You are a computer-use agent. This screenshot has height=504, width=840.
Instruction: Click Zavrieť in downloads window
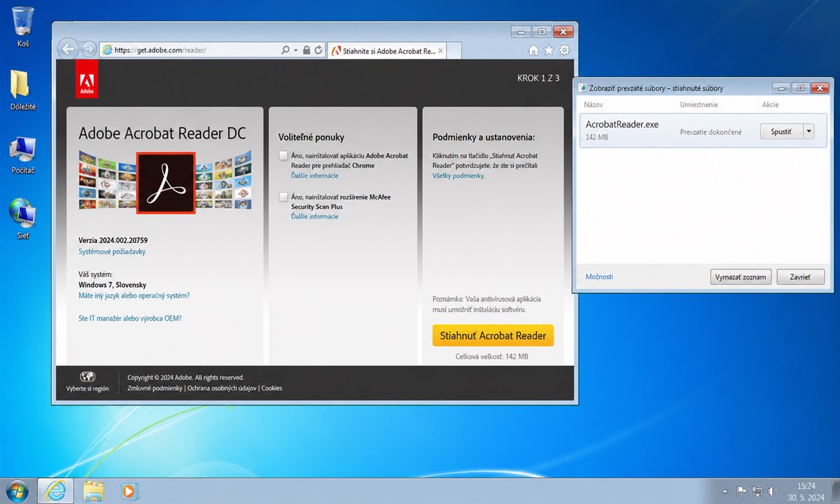pyautogui.click(x=801, y=277)
